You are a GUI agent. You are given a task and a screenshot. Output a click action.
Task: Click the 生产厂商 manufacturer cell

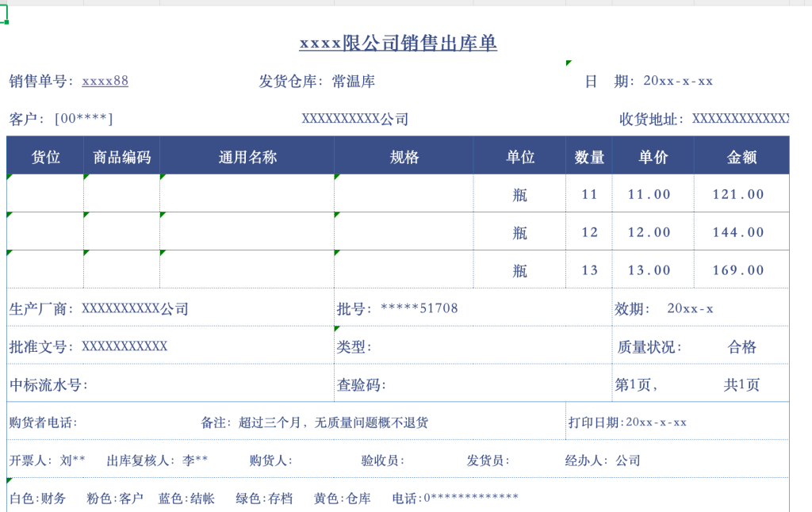99,308
